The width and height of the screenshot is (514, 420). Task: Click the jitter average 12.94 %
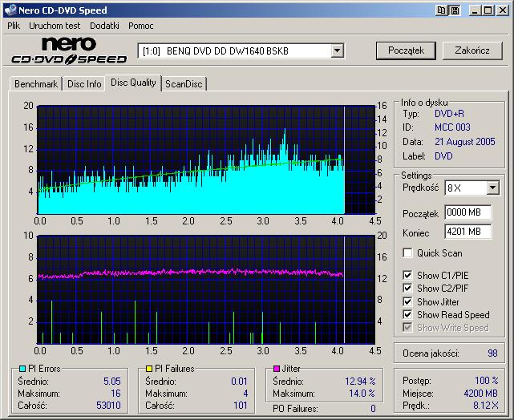[x=360, y=382]
